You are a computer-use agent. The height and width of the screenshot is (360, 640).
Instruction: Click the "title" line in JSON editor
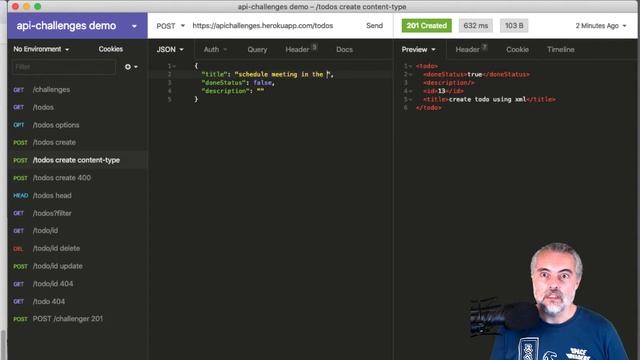click(x=267, y=74)
